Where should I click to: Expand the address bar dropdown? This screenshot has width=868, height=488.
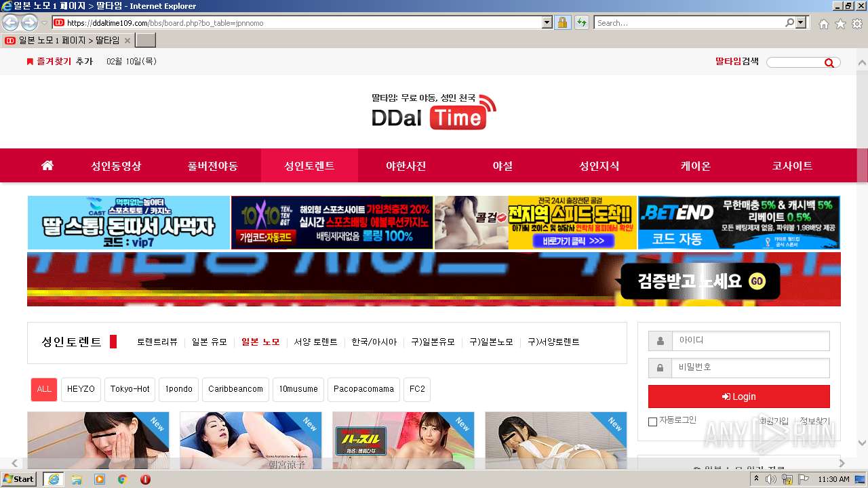tap(547, 22)
